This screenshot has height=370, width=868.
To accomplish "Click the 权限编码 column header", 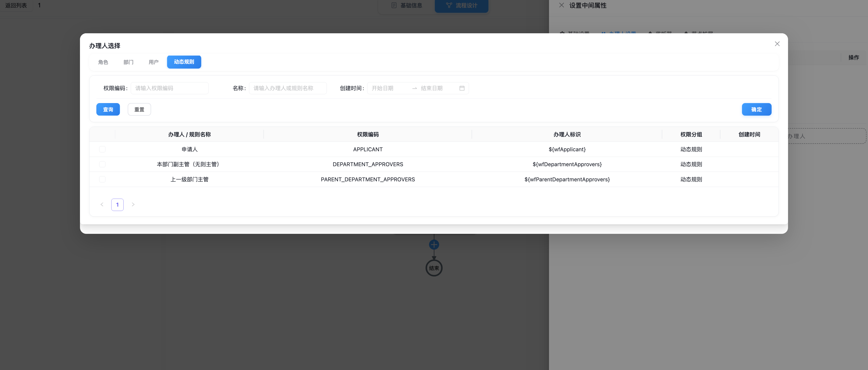I will (x=368, y=134).
